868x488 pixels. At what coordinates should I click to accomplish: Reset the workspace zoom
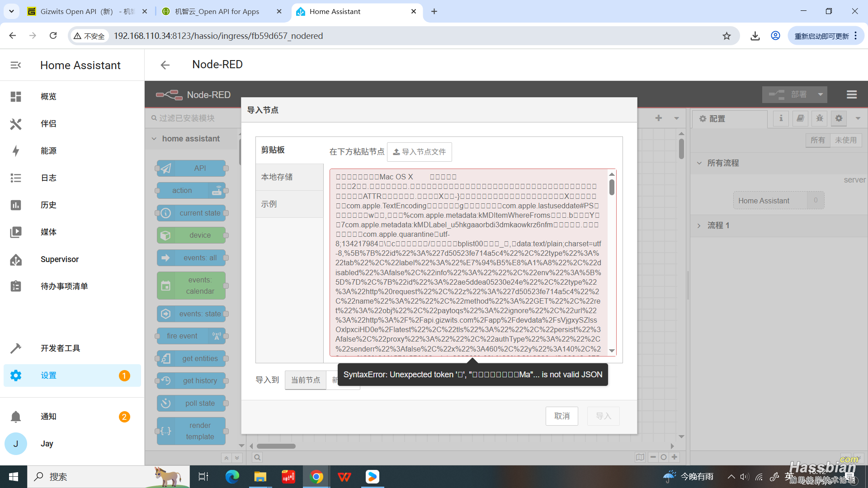pos(664,457)
